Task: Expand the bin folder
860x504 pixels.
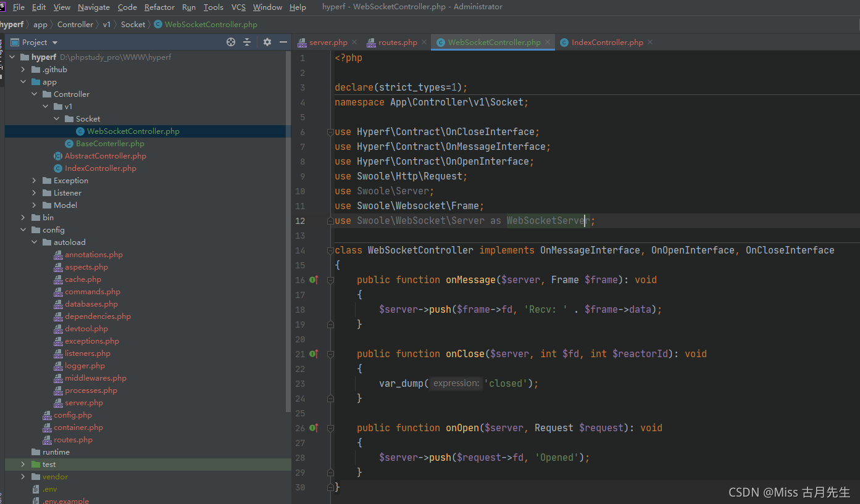Action: click(x=23, y=218)
